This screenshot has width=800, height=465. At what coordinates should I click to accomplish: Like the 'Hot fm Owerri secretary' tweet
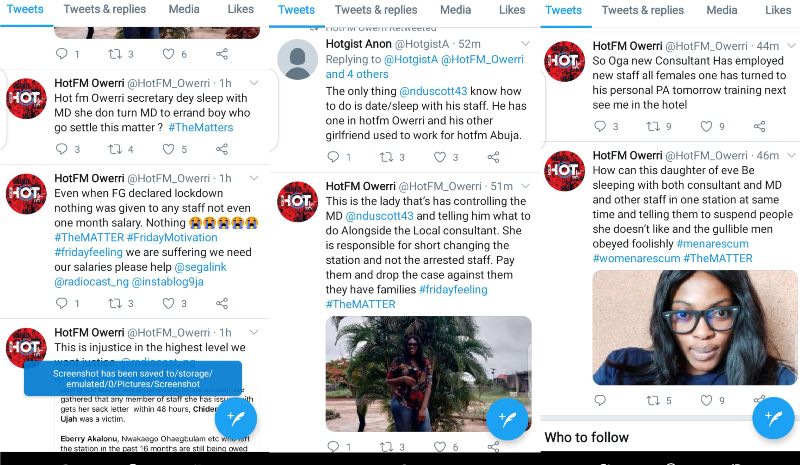click(169, 149)
